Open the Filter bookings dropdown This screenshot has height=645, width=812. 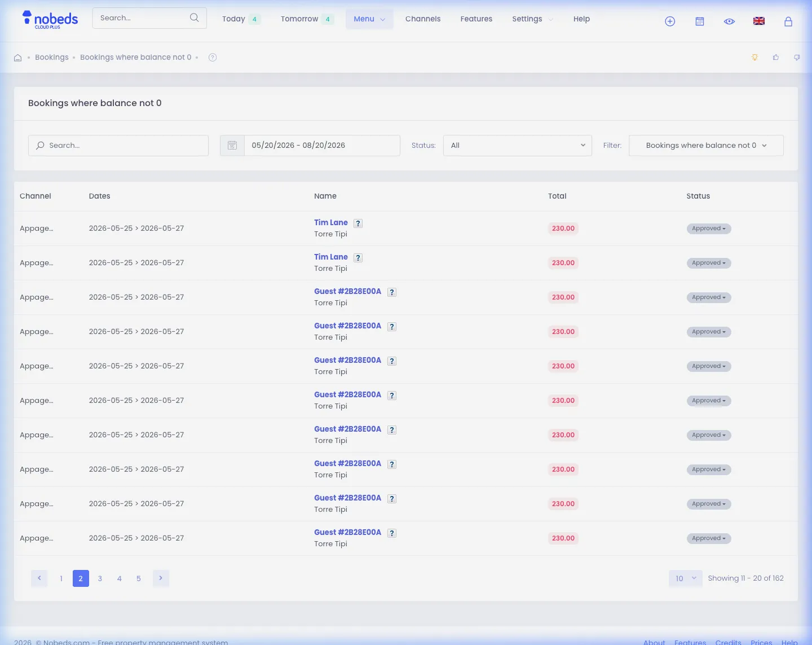point(706,146)
